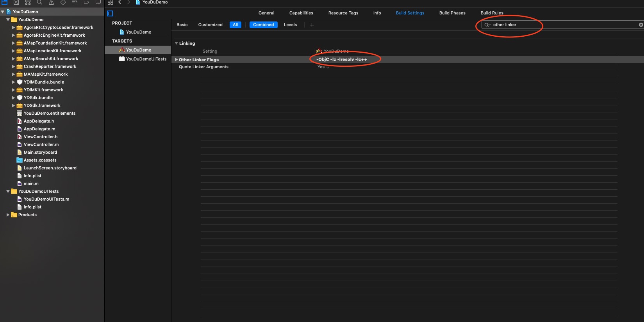
Task: Expand AgoraRtcCryptoLoader.framework
Action: click(x=13, y=27)
